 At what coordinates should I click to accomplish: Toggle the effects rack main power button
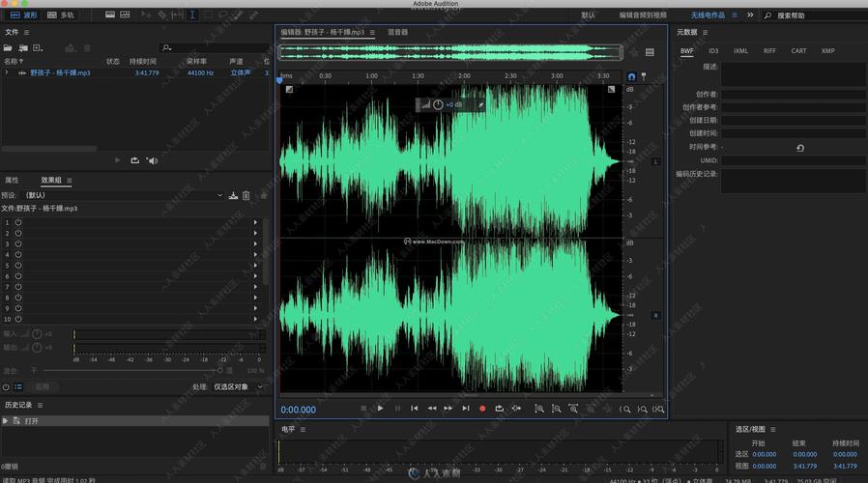coord(7,386)
